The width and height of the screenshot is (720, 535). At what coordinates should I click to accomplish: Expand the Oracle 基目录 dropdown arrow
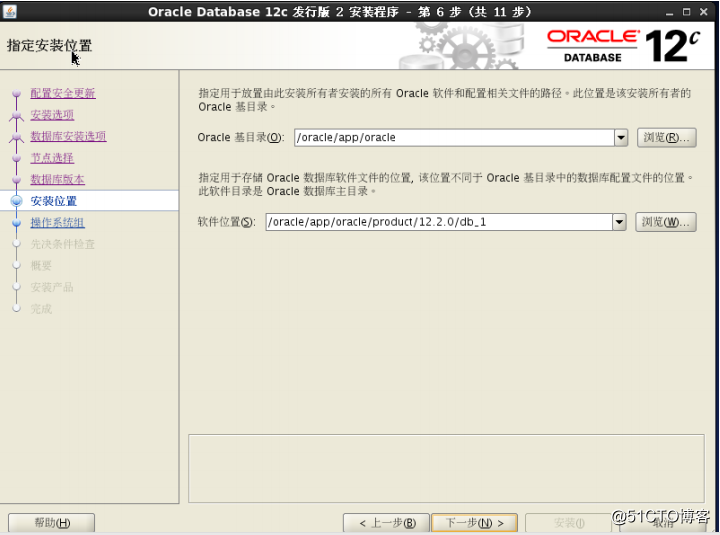pos(621,137)
